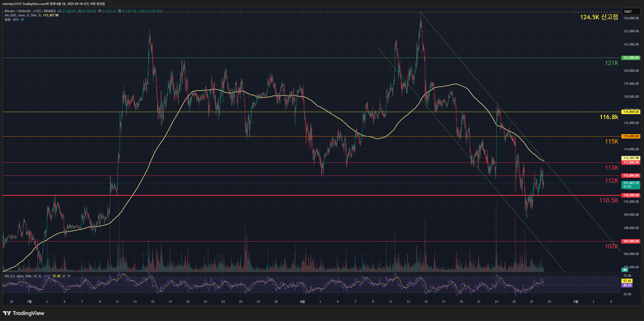644x321 pixels.
Task: Click the RSI scale value 75.00
Action: click(627, 276)
